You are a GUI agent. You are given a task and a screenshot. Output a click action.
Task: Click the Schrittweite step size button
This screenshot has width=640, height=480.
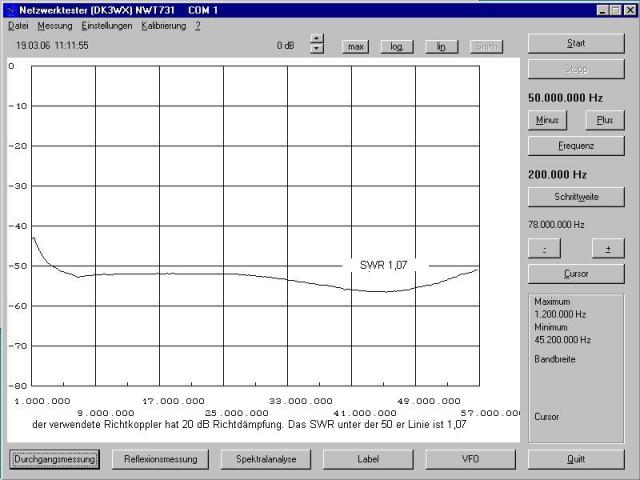click(576, 197)
